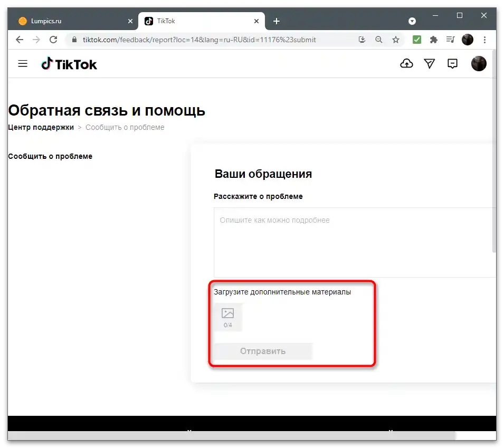Open the TikTok direct messages paper-plane icon

click(430, 64)
